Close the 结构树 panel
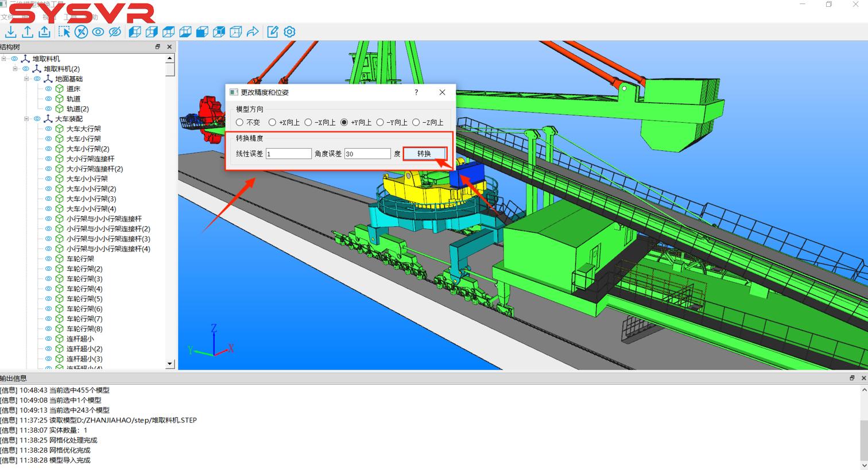This screenshot has height=470, width=868. tap(169, 47)
